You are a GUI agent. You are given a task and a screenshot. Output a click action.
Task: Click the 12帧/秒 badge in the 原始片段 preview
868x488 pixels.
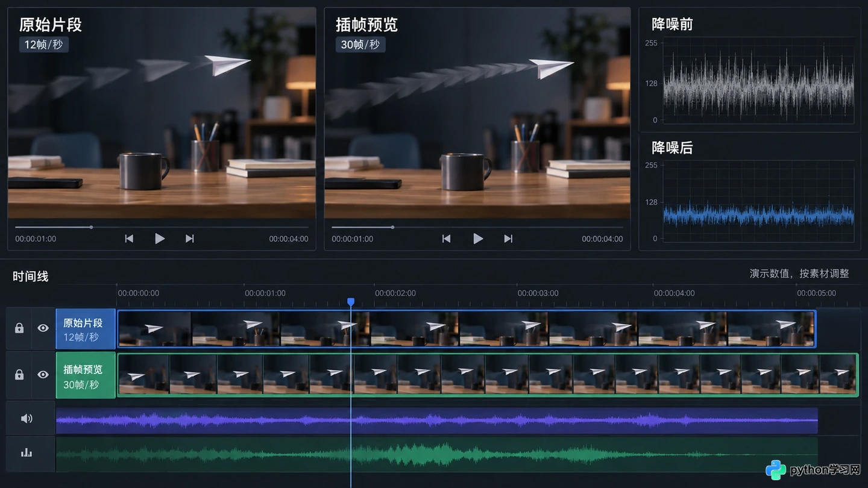click(x=43, y=45)
